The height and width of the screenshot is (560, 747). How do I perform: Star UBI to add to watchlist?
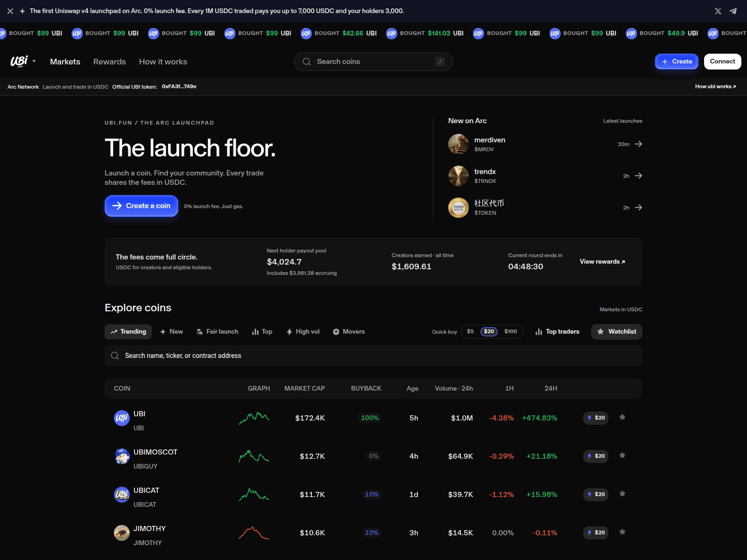pyautogui.click(x=622, y=417)
